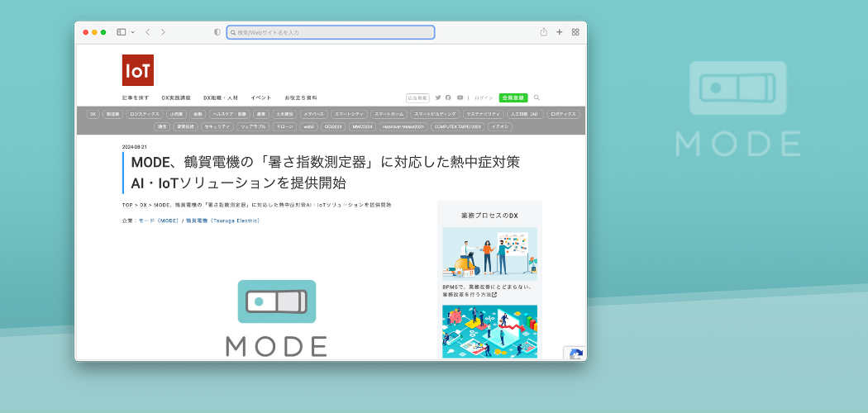Click the Safari Share icon

tap(544, 32)
